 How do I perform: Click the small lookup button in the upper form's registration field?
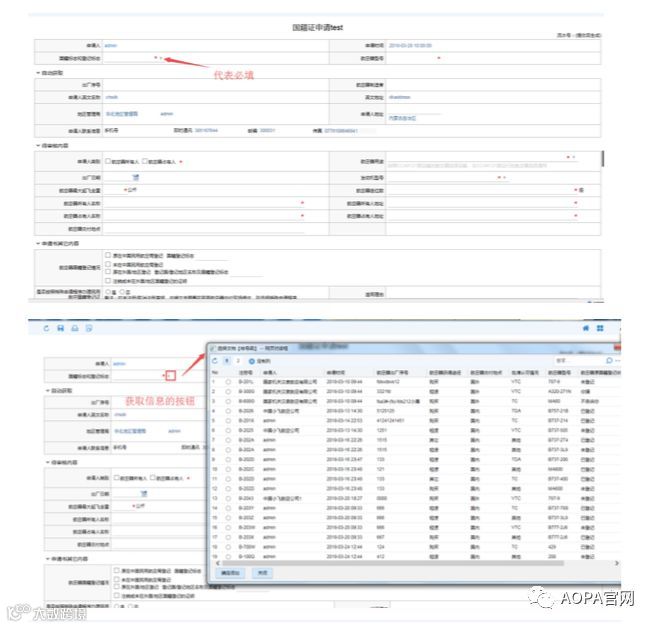161,58
